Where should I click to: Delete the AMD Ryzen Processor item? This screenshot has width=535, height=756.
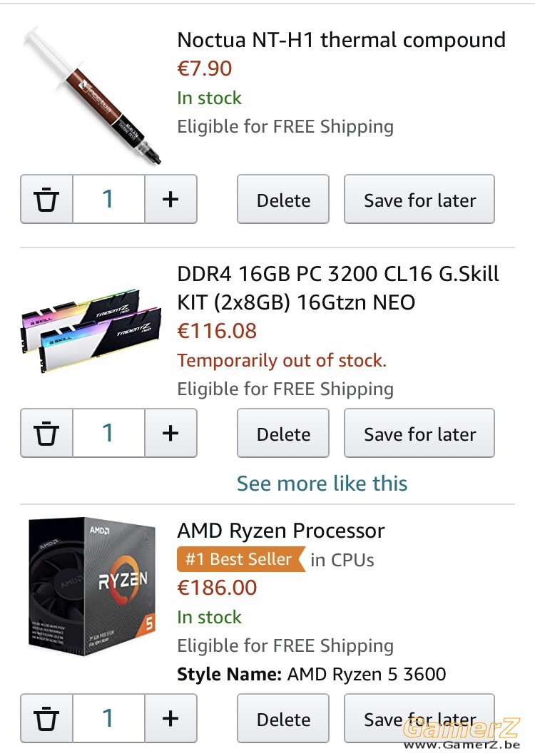click(283, 718)
